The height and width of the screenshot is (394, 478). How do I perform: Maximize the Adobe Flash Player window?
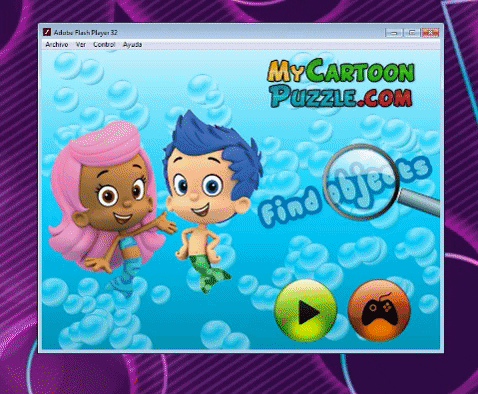(412, 33)
